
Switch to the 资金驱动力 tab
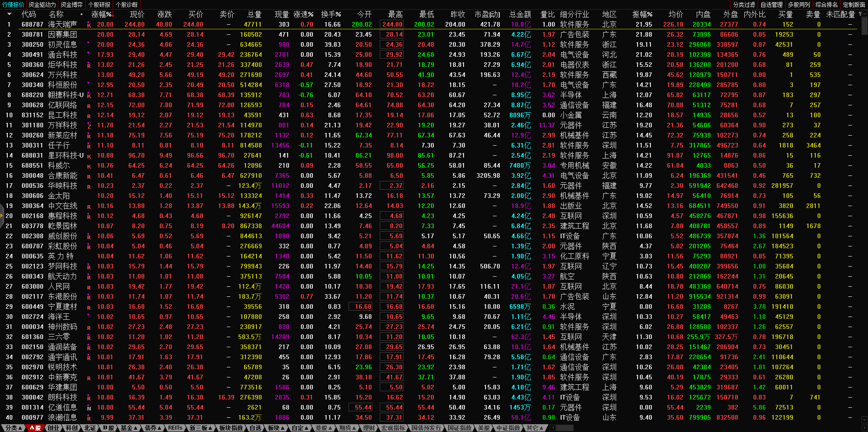[42, 5]
